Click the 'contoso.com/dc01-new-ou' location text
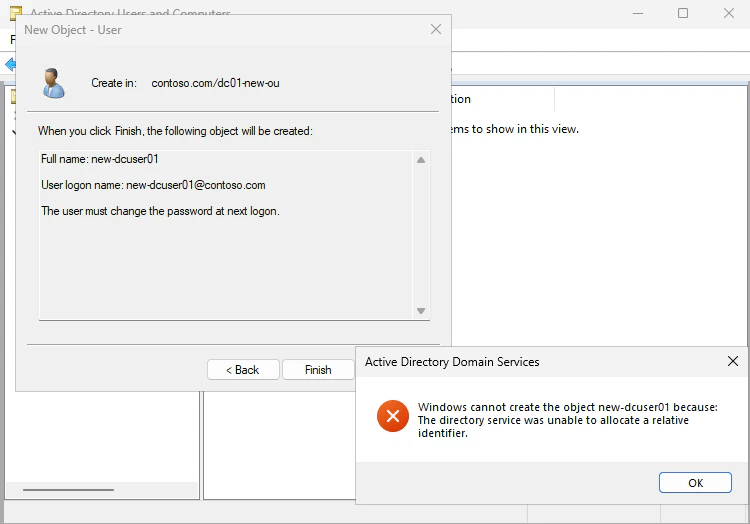 click(215, 83)
